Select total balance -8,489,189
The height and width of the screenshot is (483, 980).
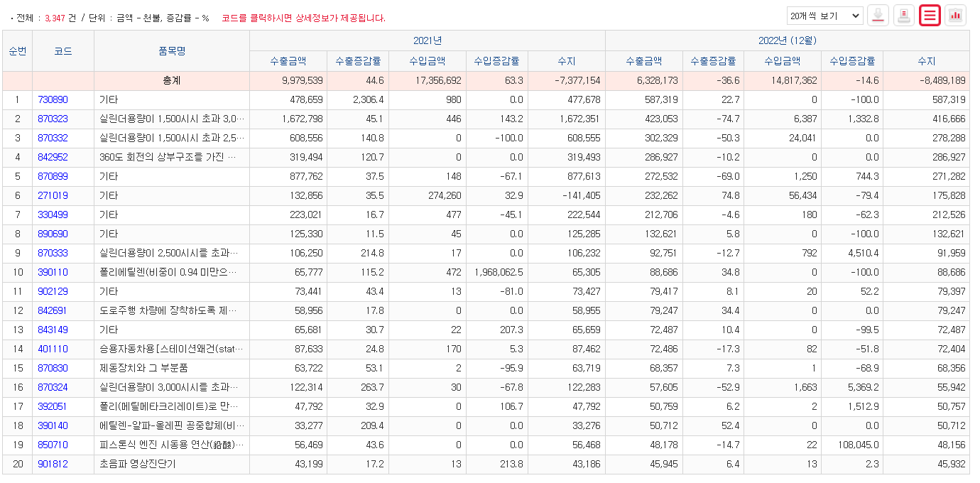(941, 81)
